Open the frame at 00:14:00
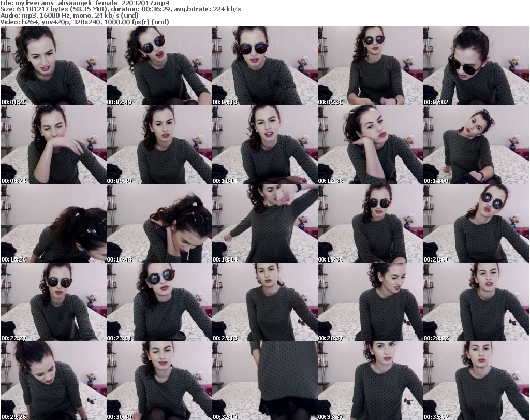This screenshot has height=420, width=530. (x=476, y=144)
